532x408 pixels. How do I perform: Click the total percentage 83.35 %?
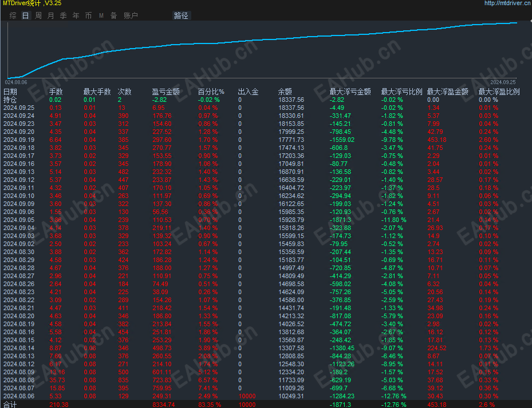(210, 405)
